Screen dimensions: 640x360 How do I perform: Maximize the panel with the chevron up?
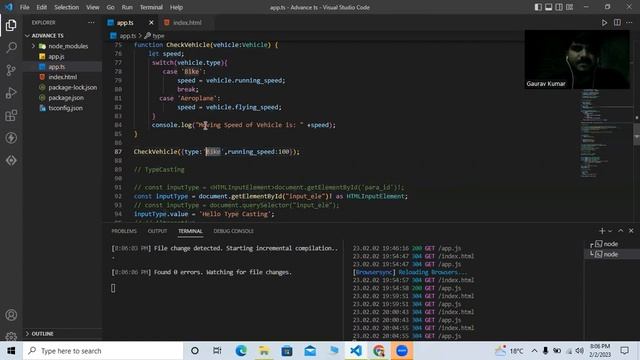(x=620, y=231)
